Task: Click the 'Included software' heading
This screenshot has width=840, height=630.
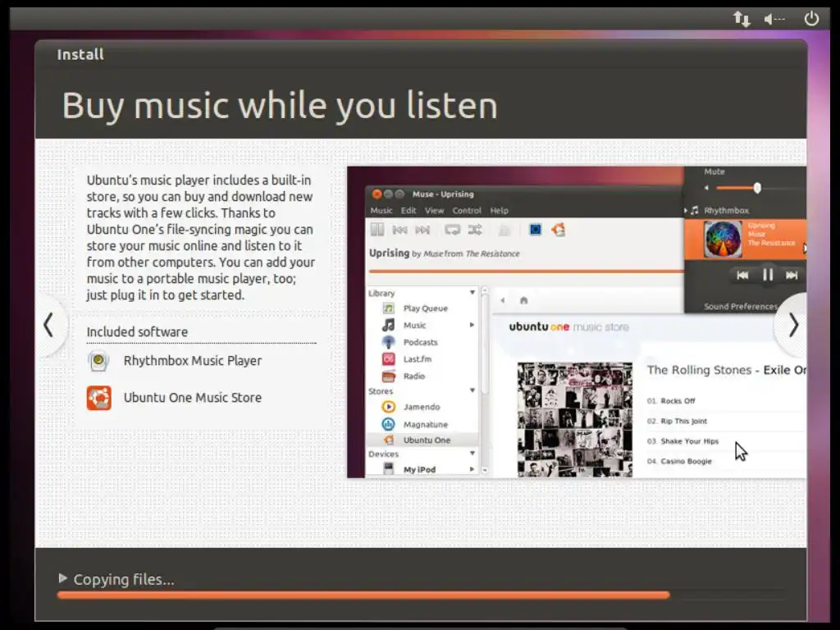Action: [137, 332]
